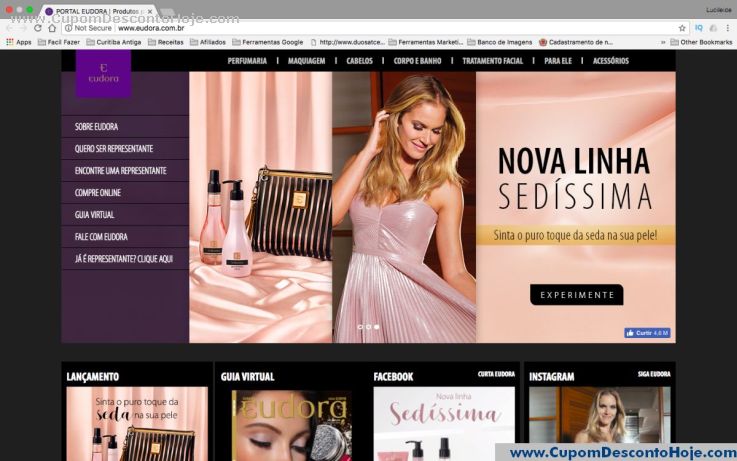737x461 pixels.
Task: Open Banco de Imagens bookmark folder
Action: [x=500, y=42]
